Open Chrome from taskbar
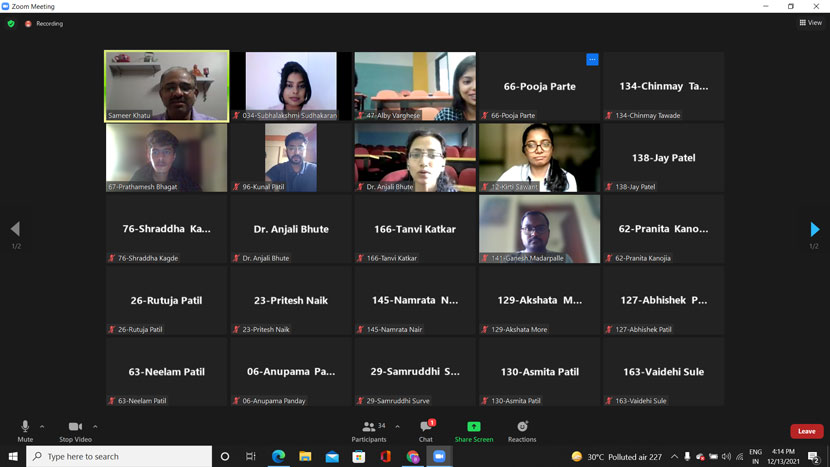830x467 pixels. [x=412, y=456]
